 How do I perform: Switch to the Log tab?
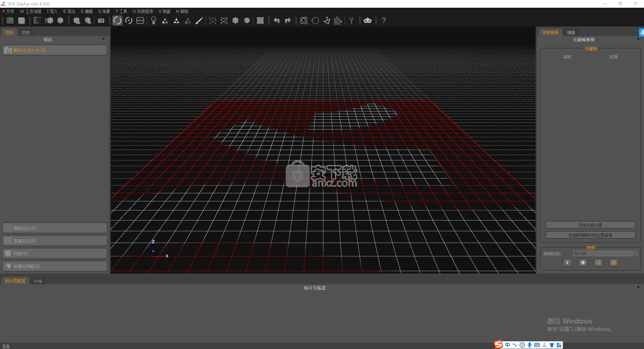(38, 281)
